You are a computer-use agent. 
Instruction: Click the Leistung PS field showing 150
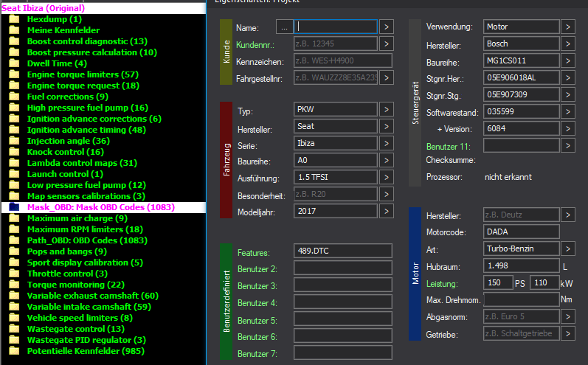498,282
